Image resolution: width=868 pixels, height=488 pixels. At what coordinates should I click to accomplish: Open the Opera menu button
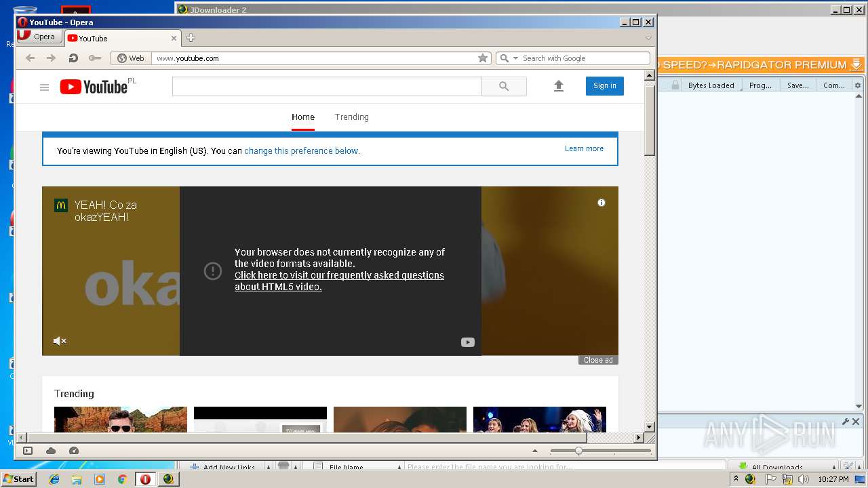pos(38,37)
